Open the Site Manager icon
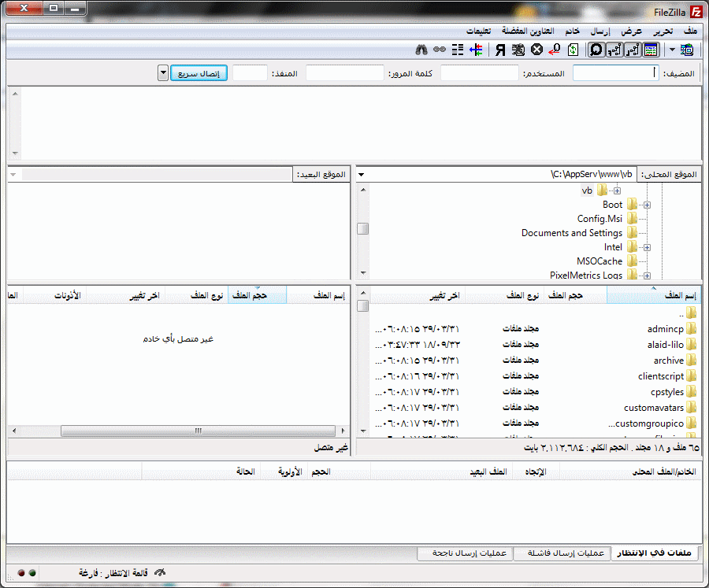This screenshot has height=588, width=709. click(687, 50)
